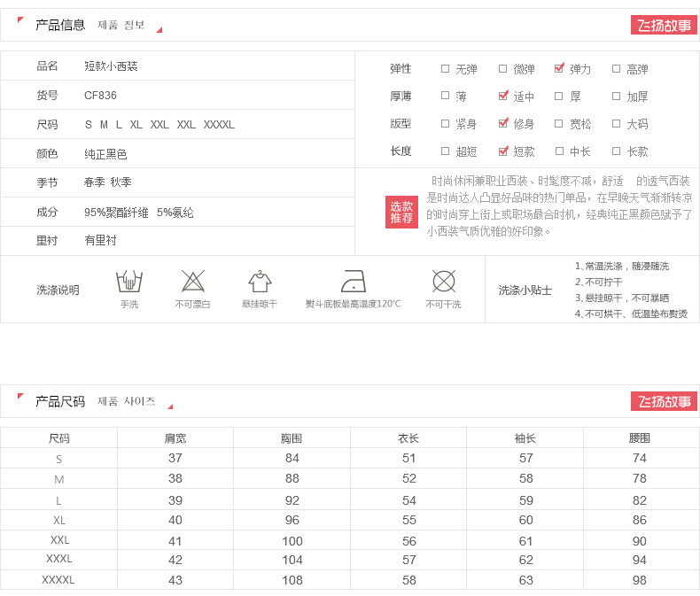Click bust value 108 in XXXXL row

pyautogui.click(x=292, y=580)
